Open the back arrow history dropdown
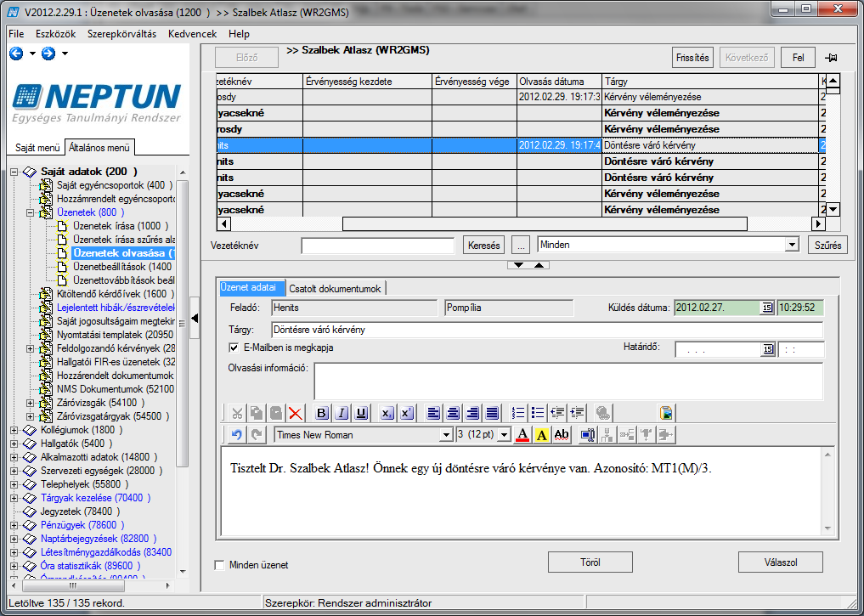The height and width of the screenshot is (616, 864). click(32, 54)
